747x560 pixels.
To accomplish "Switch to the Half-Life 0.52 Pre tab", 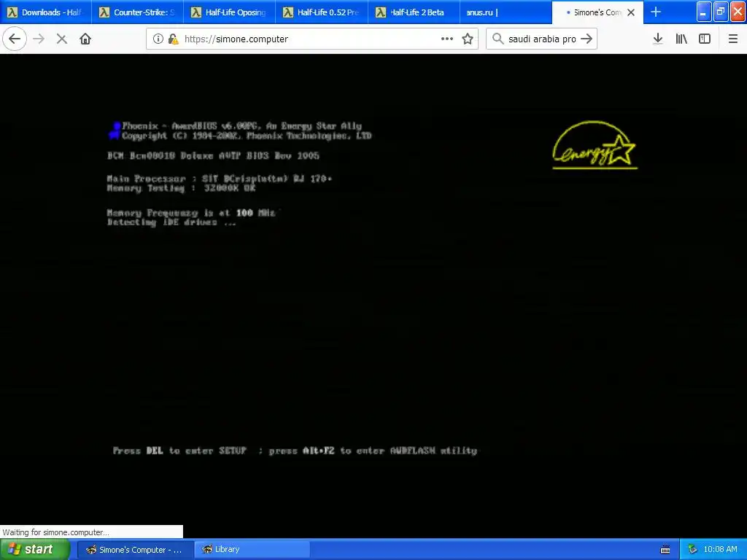I will tap(322, 12).
